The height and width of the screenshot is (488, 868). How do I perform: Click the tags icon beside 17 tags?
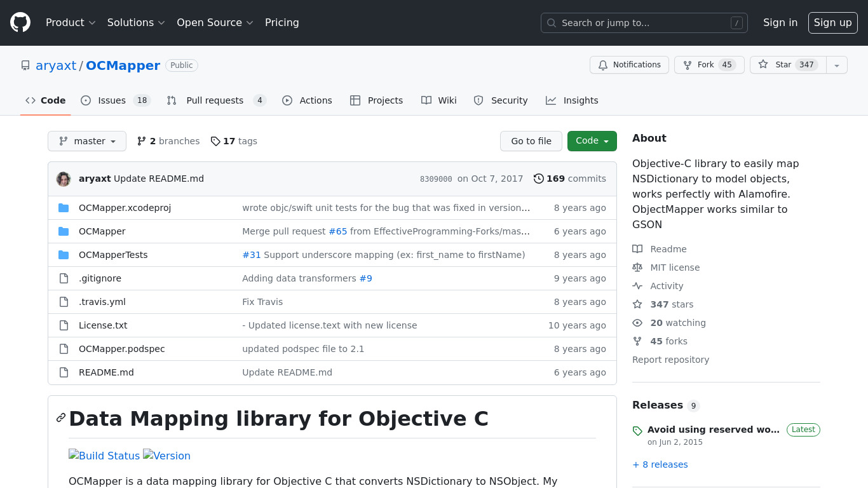point(215,141)
